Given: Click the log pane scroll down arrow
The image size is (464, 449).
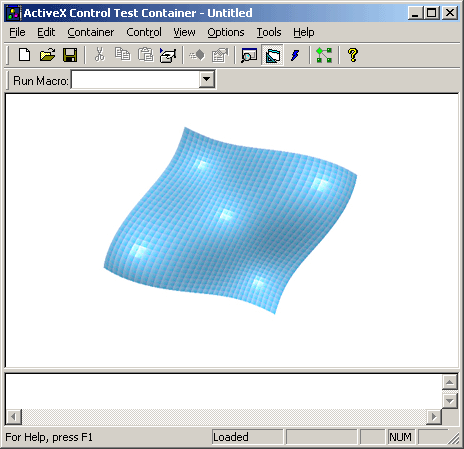Looking at the screenshot, I should pos(449,401).
